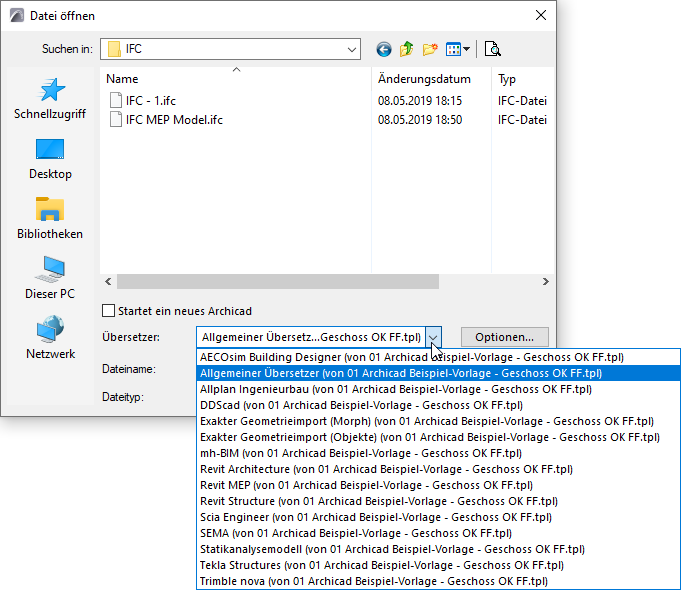Choose Tekla Structures translator

click(438, 566)
